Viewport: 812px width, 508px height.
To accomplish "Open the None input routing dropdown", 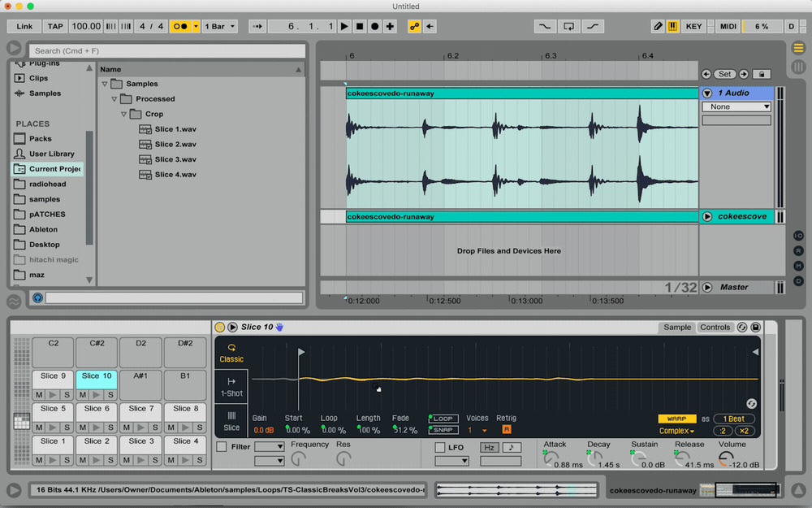I will click(735, 106).
